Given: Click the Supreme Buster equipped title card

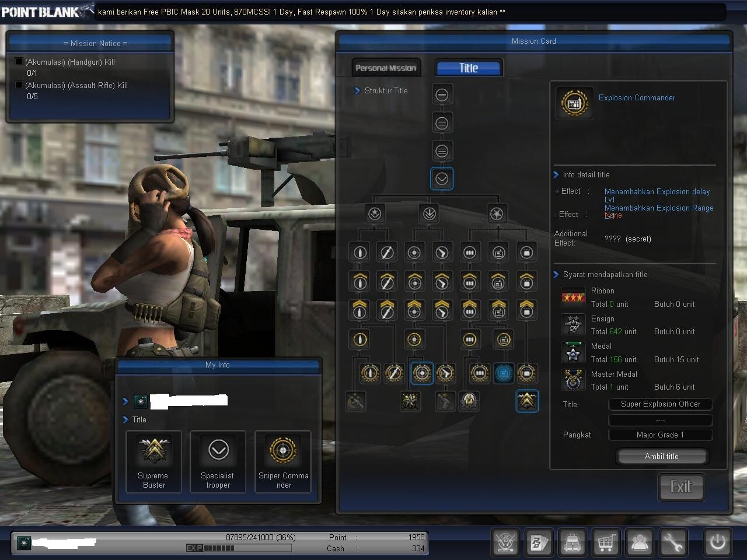Looking at the screenshot, I should click(x=153, y=461).
